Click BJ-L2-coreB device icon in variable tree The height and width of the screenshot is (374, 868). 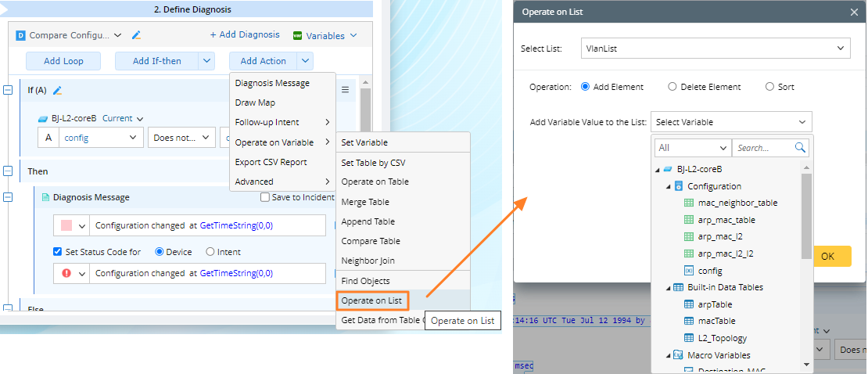[x=668, y=169]
